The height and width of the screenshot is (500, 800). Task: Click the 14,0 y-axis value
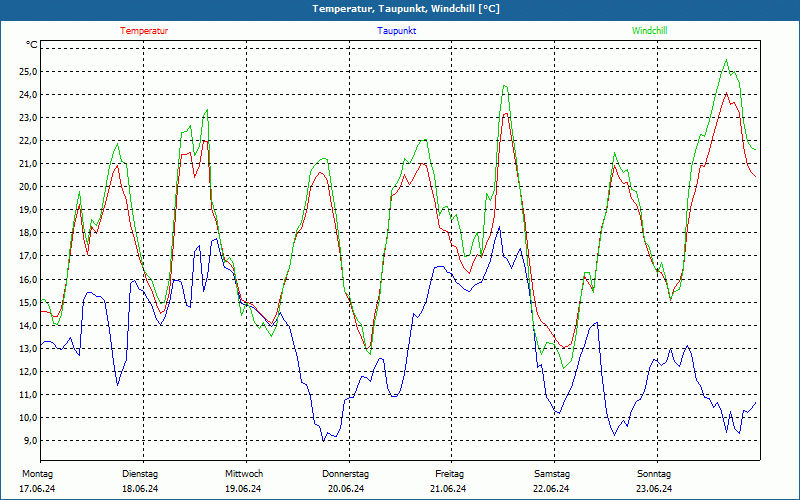pos(28,325)
